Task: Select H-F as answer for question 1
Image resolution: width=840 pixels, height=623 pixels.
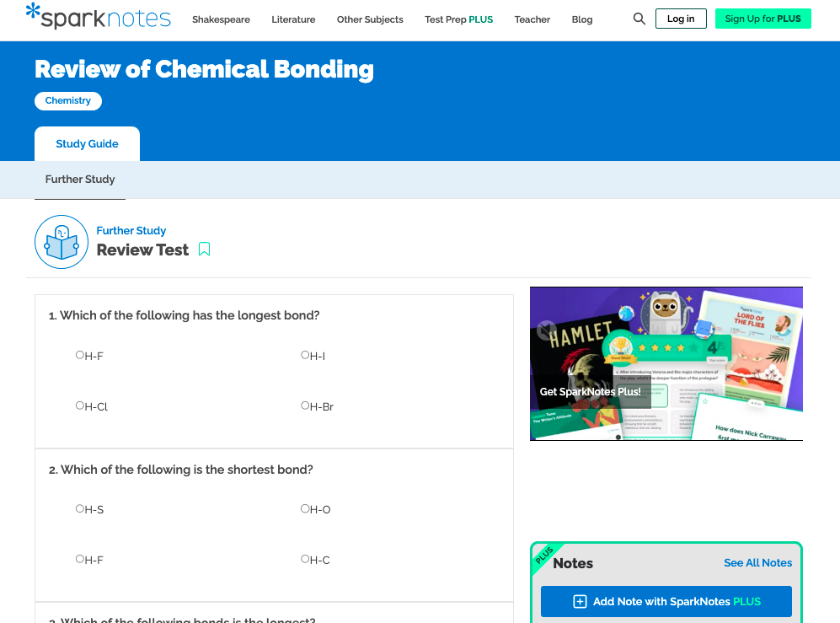Action: coord(81,355)
